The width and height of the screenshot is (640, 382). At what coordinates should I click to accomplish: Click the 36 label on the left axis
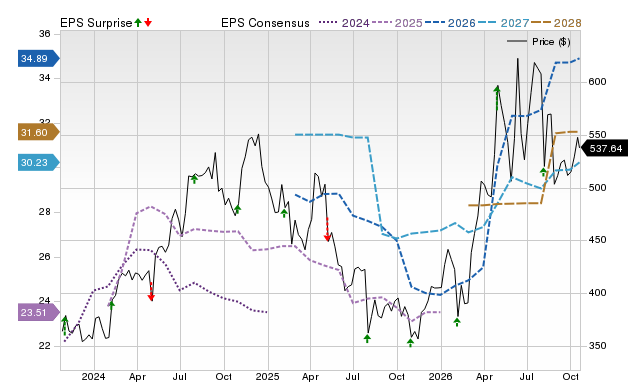point(44,34)
